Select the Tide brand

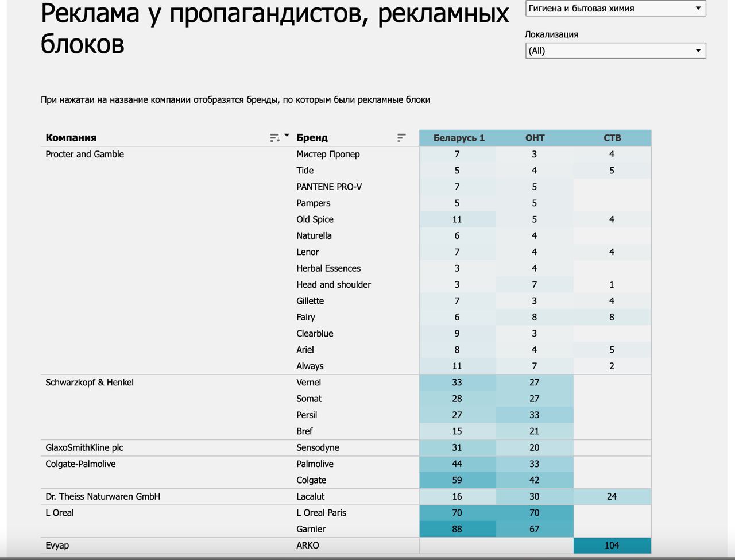click(305, 171)
